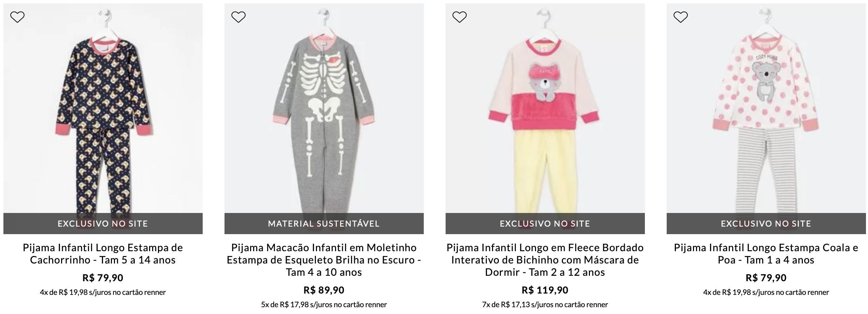Screen dimensions: 868x314
Task: View the pink fleece pajama product photo
Action: (545, 113)
